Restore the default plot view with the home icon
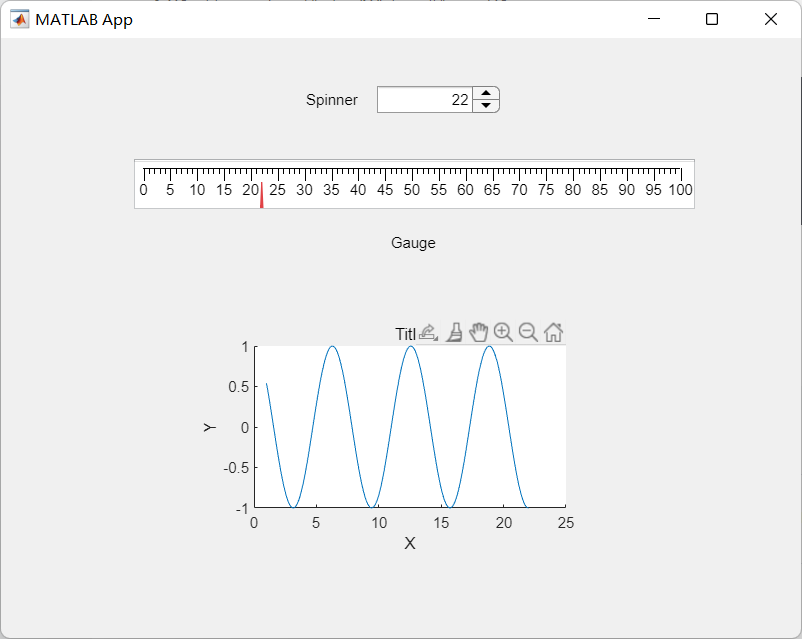Screen dimensions: 802x639 click(554, 332)
